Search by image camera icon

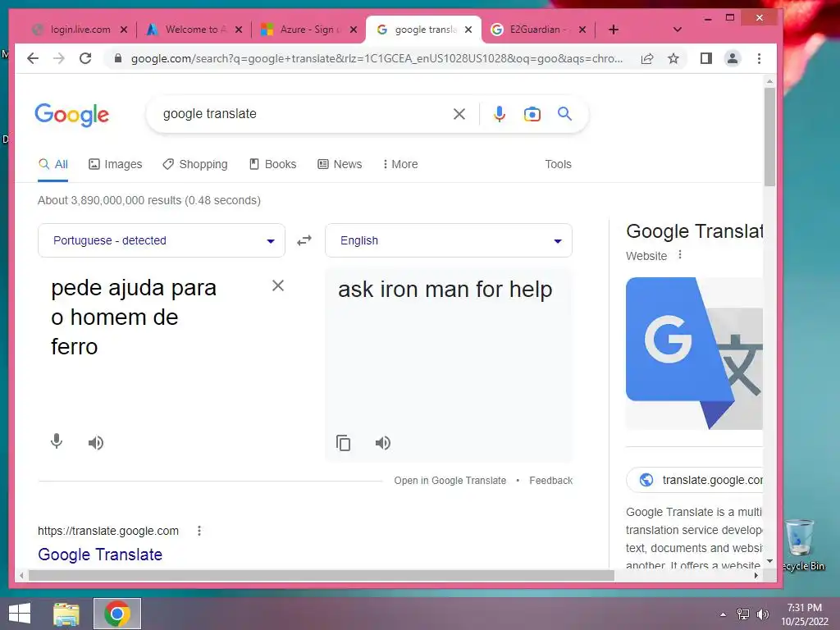point(532,114)
